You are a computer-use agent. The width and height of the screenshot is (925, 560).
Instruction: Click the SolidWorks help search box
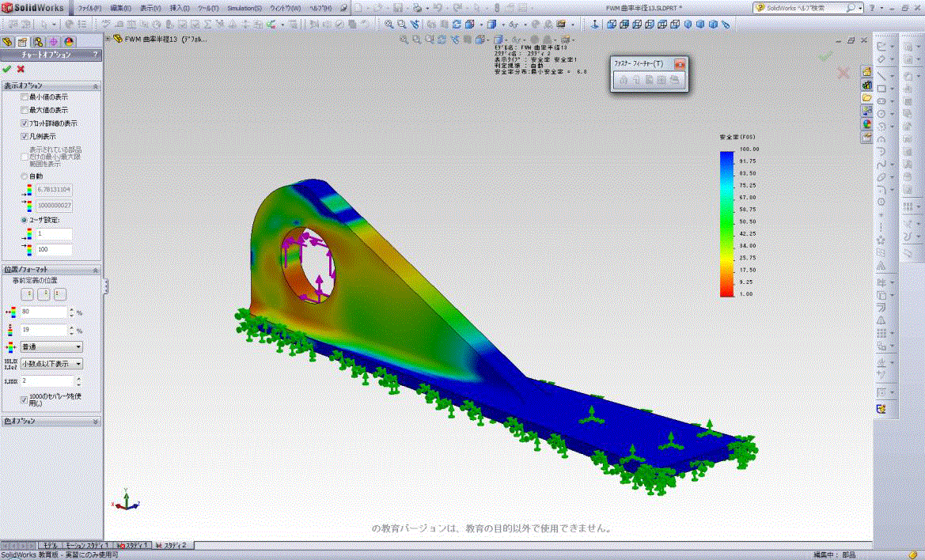coord(806,8)
